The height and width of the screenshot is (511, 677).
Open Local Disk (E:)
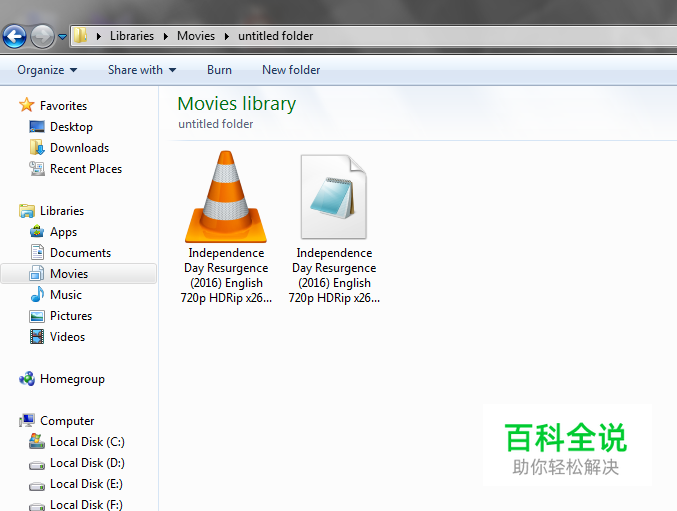coord(86,484)
